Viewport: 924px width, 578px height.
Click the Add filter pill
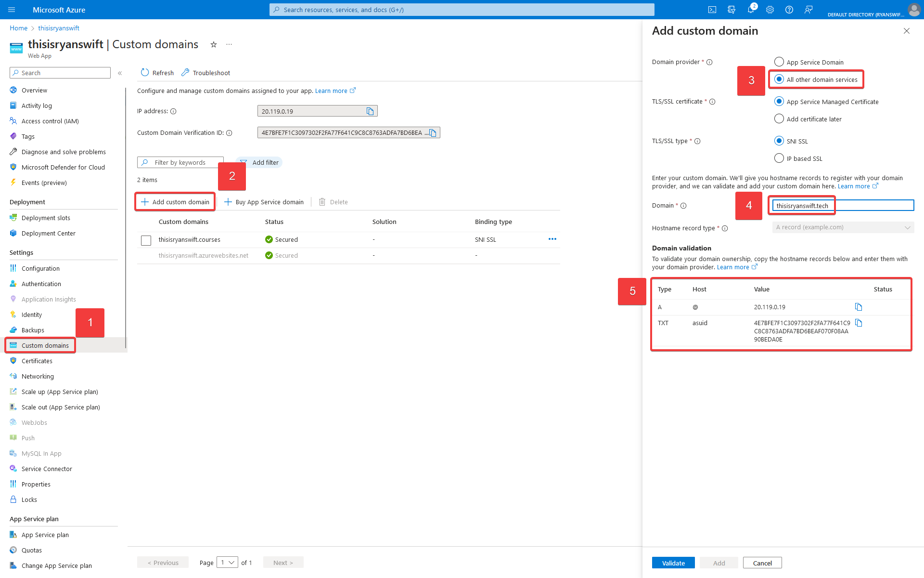point(259,162)
